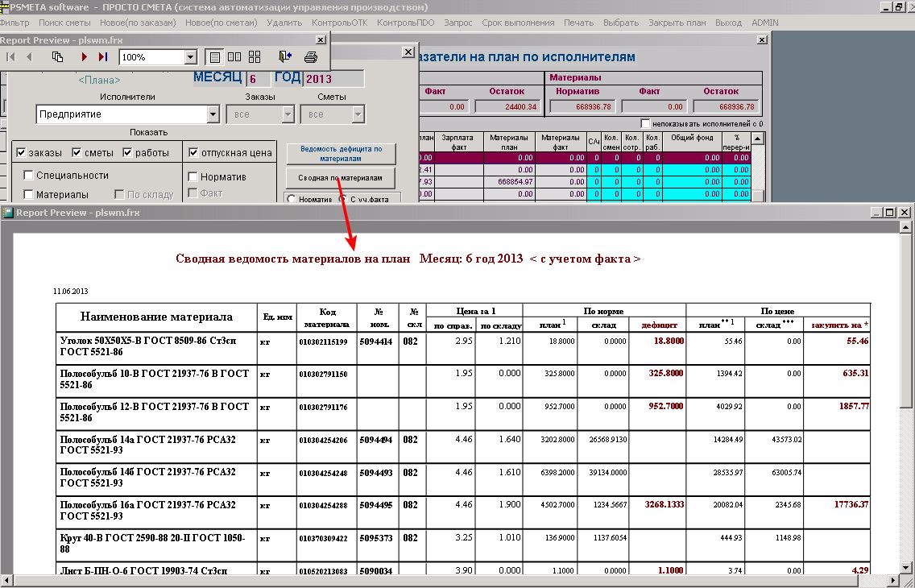Click 'Сводная по материалам' button
This screenshot has width=915, height=588.
(341, 177)
